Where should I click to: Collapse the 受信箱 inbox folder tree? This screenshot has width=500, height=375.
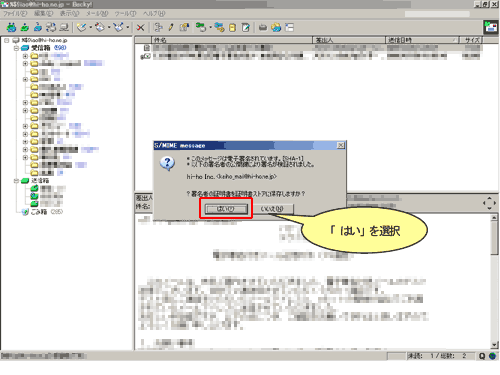(16, 48)
